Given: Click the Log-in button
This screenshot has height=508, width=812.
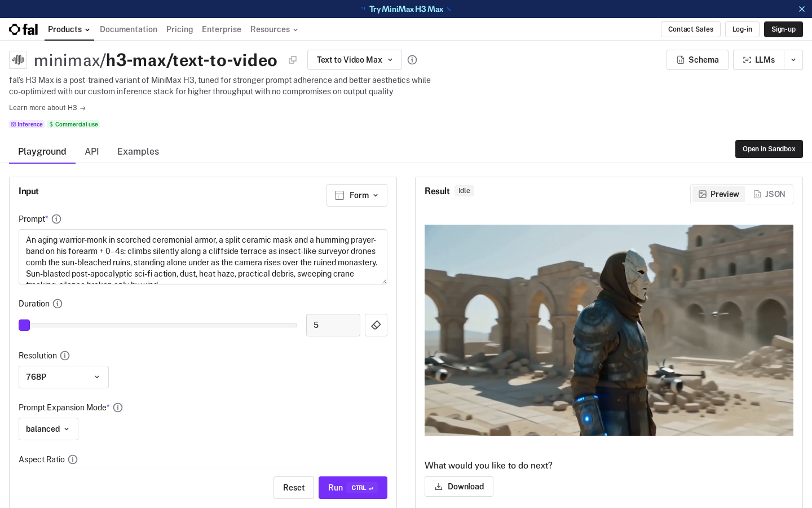Looking at the screenshot, I should tap(742, 29).
